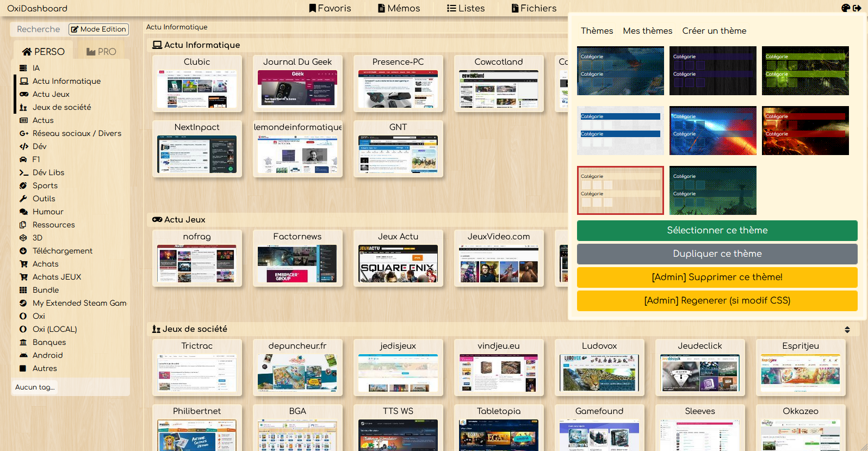
Task: Click [Admin] Regenerer (si modif CSS) button
Action: [x=717, y=300]
